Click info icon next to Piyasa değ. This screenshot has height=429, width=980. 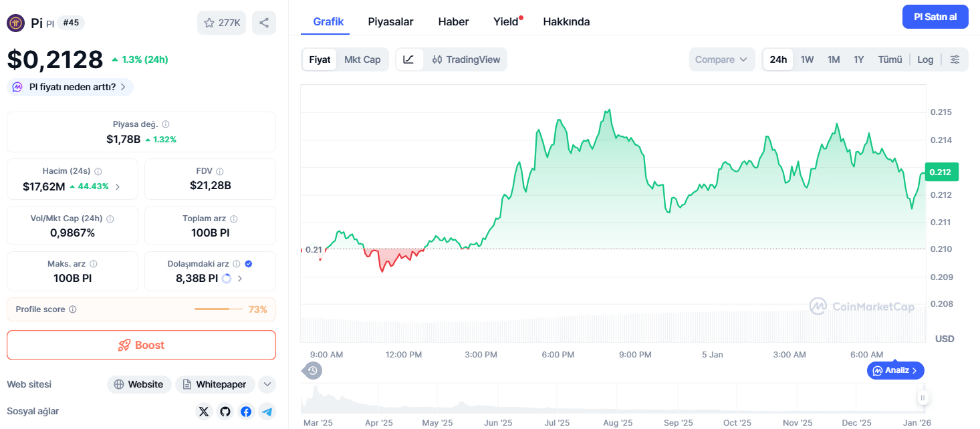(x=166, y=124)
